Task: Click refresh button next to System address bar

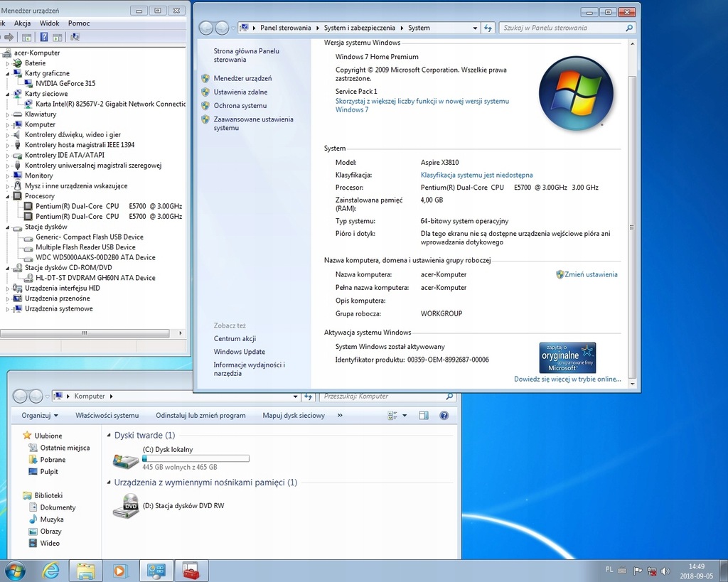Action: 488,28
